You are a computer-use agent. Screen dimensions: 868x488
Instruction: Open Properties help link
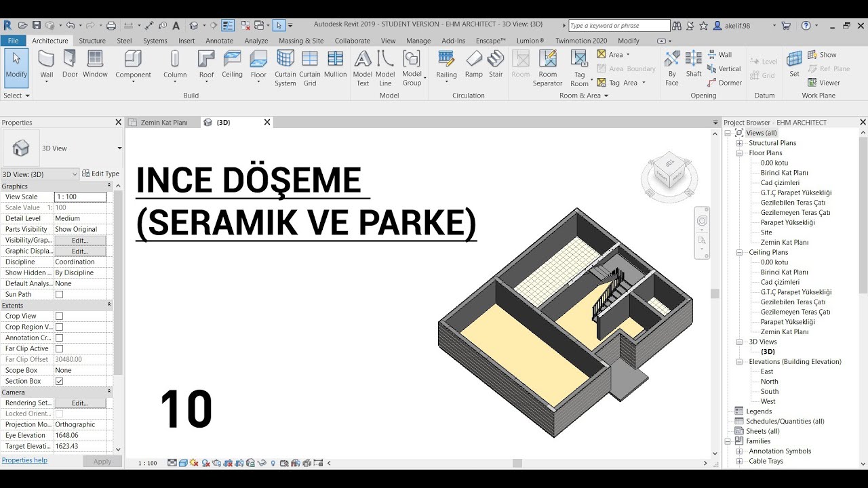(24, 460)
